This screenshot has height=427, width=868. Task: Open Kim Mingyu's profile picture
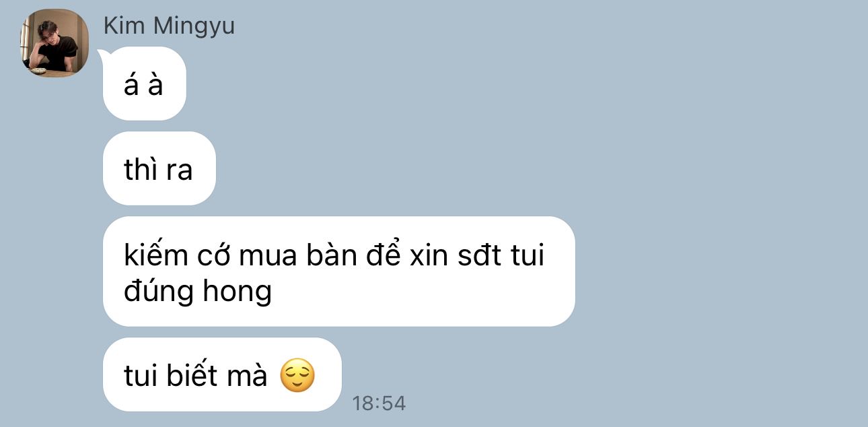[x=53, y=43]
